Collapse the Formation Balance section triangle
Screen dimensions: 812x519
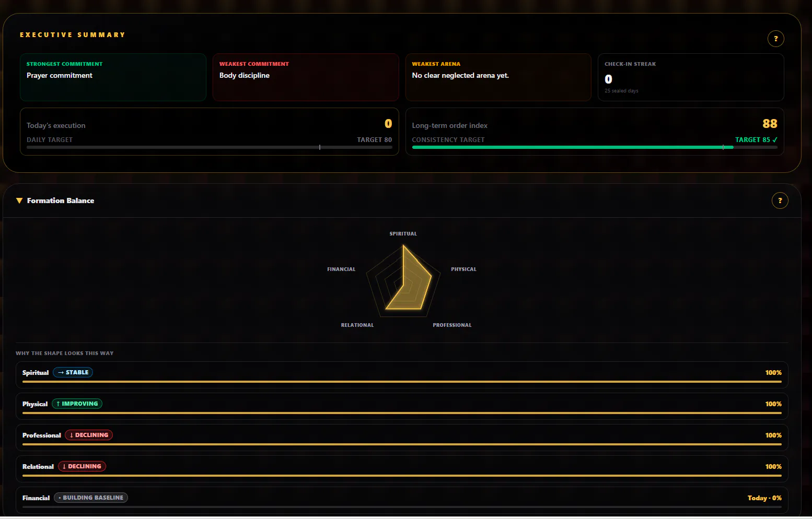coord(19,200)
